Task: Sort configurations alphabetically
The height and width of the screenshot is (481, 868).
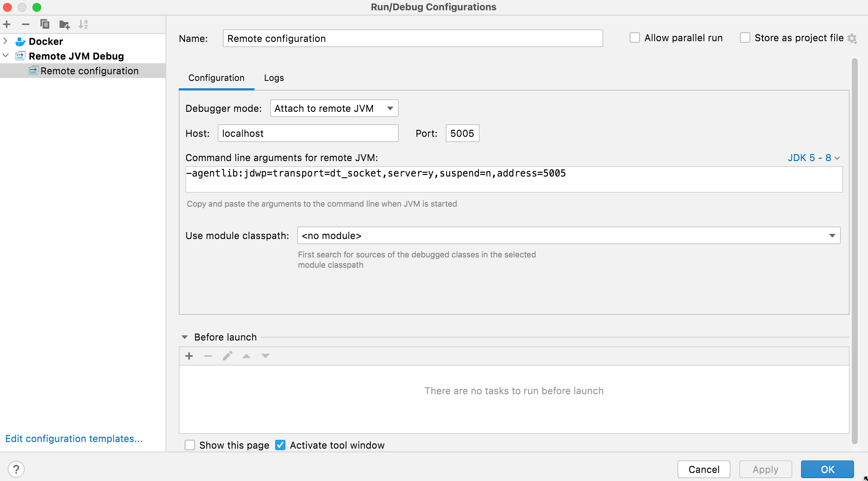Action: [x=83, y=24]
